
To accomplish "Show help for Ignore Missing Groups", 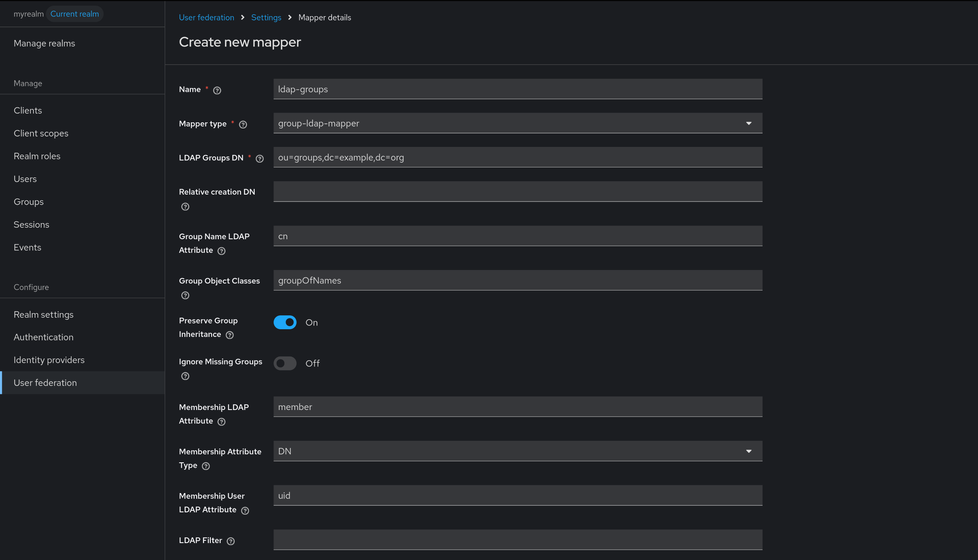I will tap(185, 376).
